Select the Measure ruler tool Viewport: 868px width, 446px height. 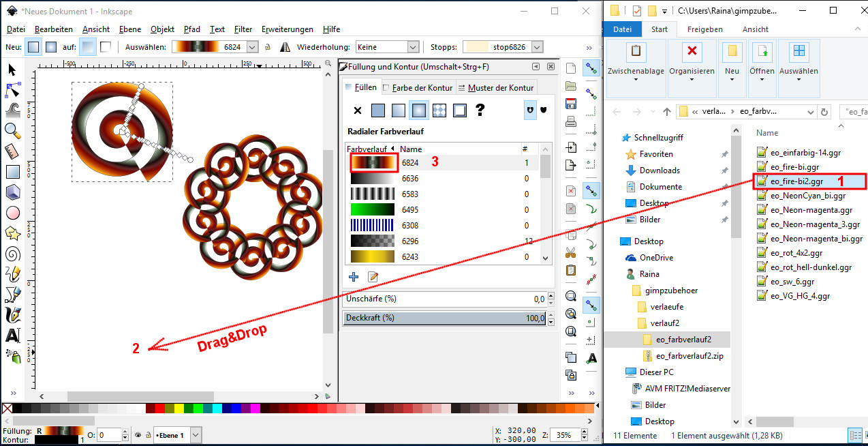coord(12,151)
